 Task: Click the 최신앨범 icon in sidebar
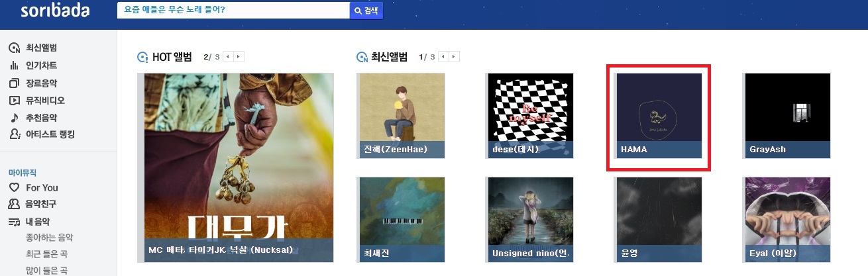14,48
